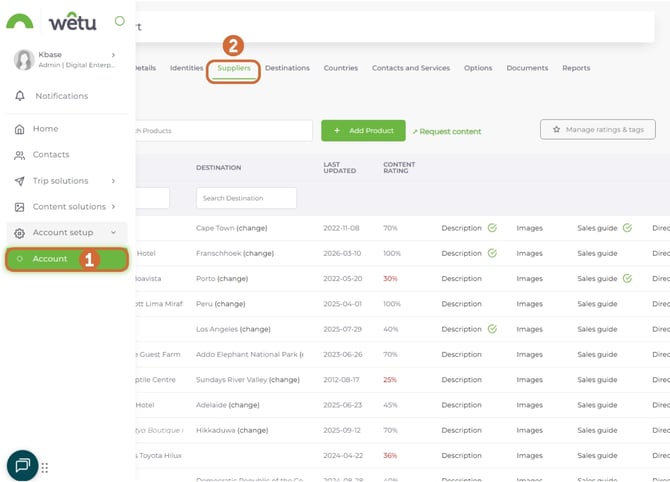Click the Content solutions image icon

[x=20, y=207]
